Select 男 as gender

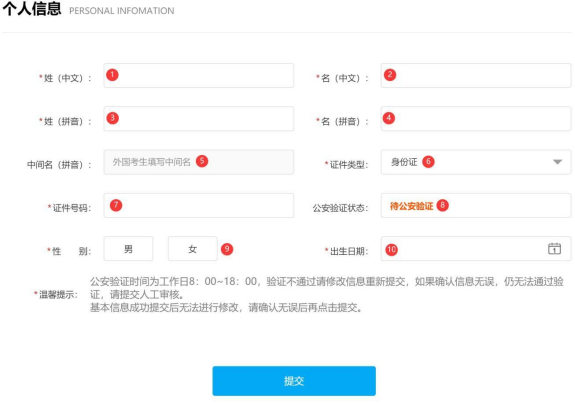(x=128, y=249)
